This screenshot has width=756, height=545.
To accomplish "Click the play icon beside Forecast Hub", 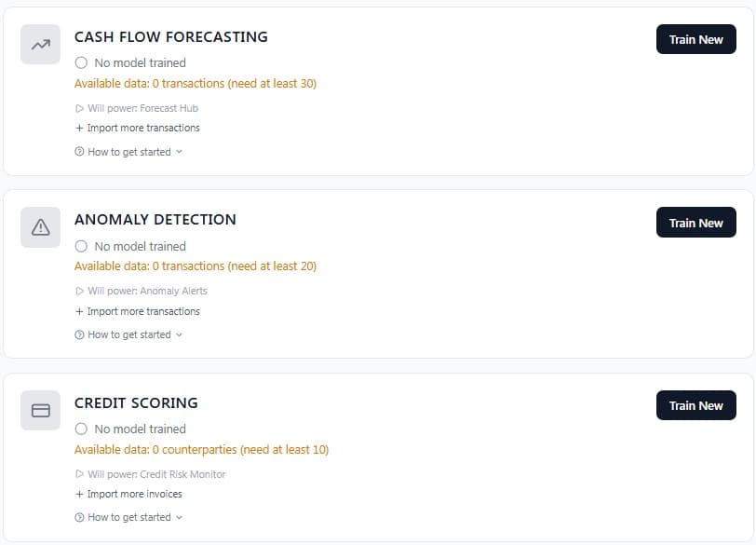I will tap(79, 108).
